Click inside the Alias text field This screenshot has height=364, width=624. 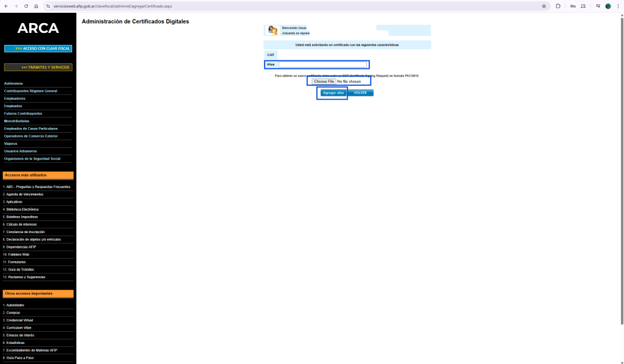(x=322, y=65)
